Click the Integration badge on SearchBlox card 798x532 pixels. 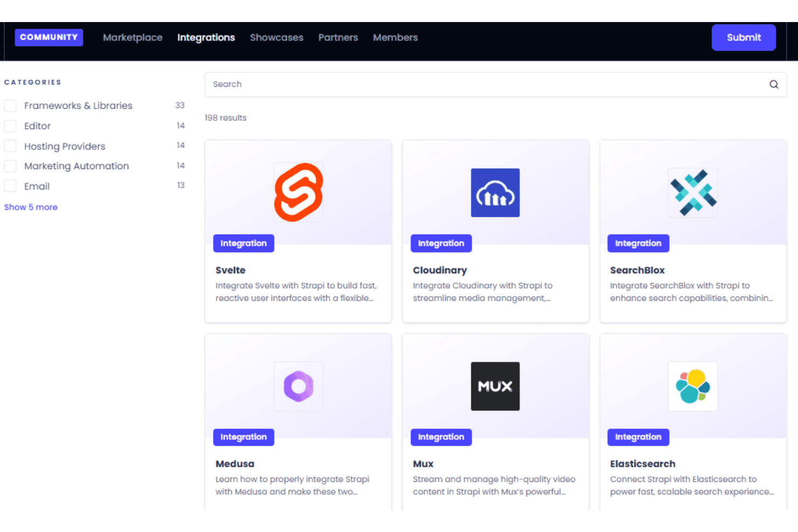pos(638,243)
